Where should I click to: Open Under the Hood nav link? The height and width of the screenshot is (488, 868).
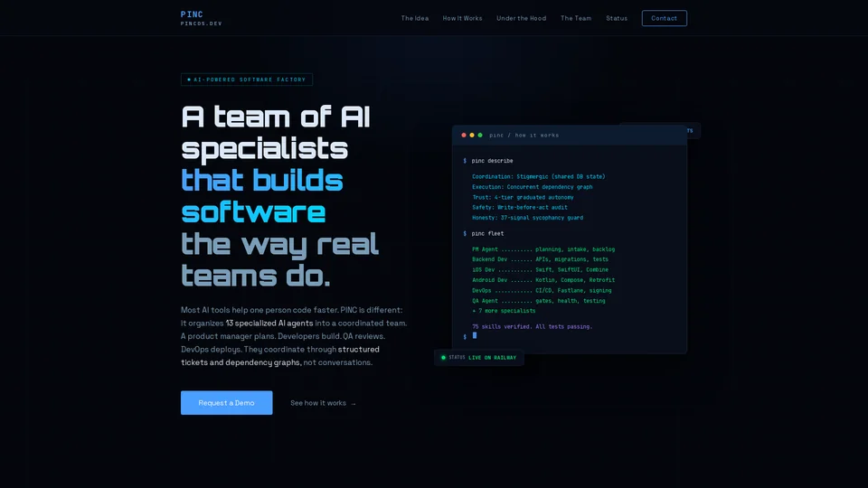pos(521,18)
